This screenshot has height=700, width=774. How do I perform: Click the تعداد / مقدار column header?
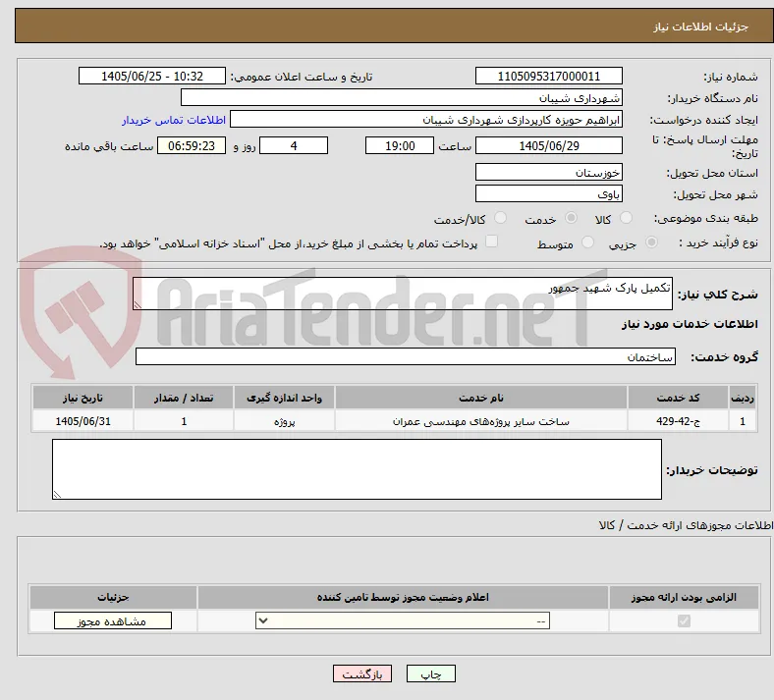[x=184, y=398]
